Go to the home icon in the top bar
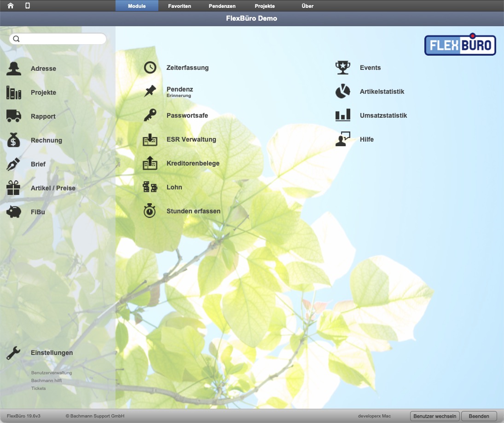The image size is (504, 423). [11, 6]
